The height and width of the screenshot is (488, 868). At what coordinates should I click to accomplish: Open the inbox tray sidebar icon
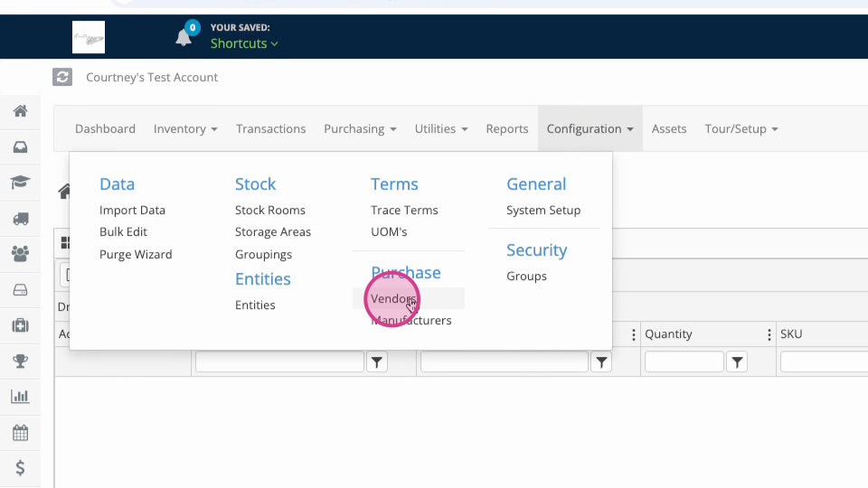(21, 147)
